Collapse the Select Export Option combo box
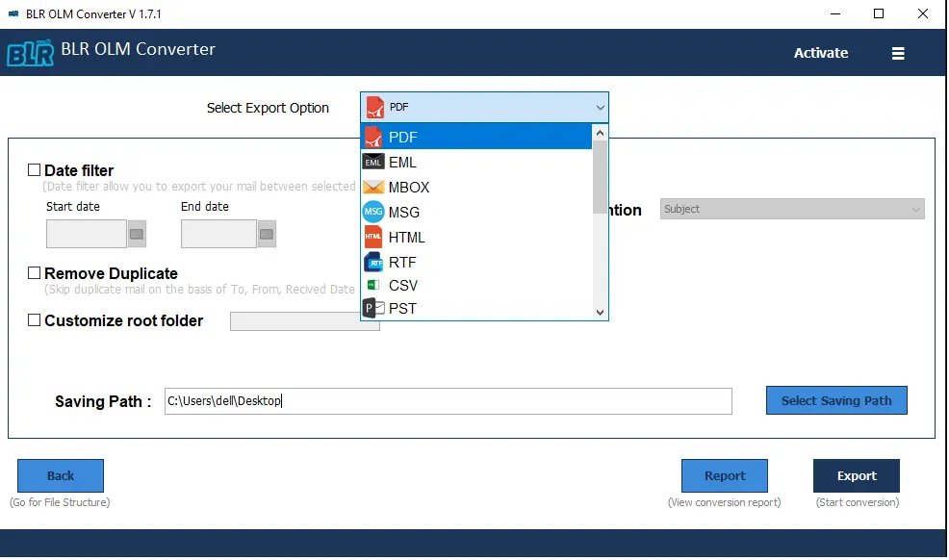This screenshot has height=560, width=949. pos(484,107)
